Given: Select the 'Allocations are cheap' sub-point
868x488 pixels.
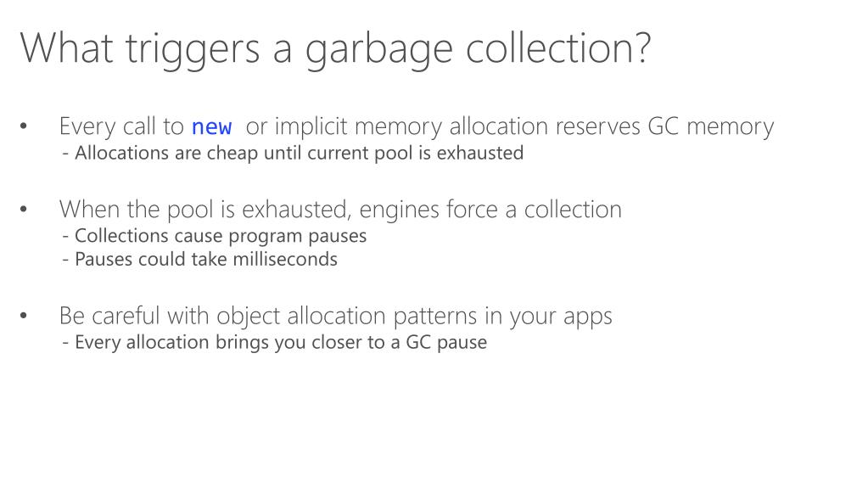Looking at the screenshot, I should pyautogui.click(x=293, y=153).
